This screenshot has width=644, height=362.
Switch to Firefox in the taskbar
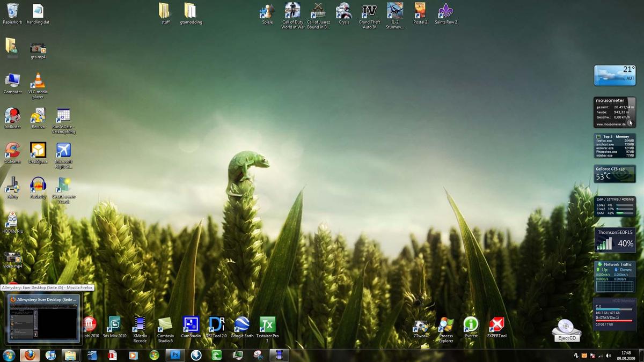tap(30, 355)
